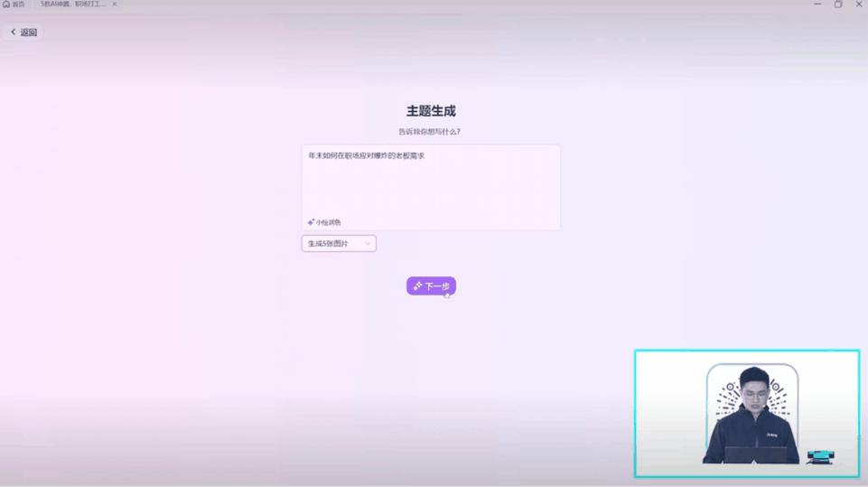
Task: Click the entered text 年末如何在职场应对爆炸的老板需求
Action: (366, 156)
